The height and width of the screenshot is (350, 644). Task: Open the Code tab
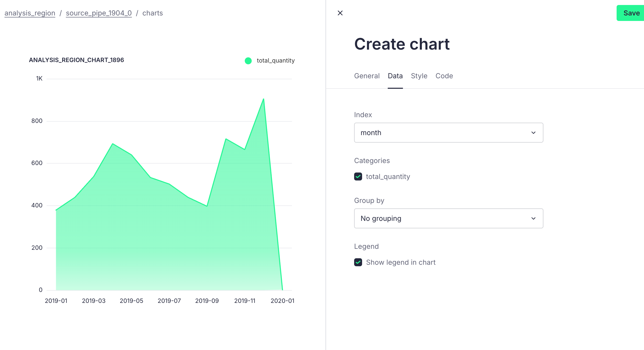(444, 76)
